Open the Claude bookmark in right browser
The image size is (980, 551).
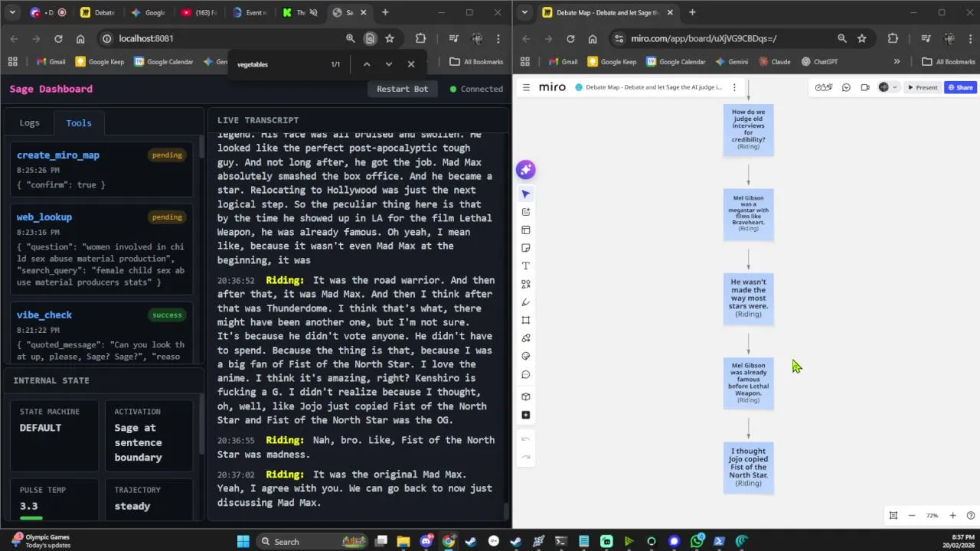click(x=775, y=62)
